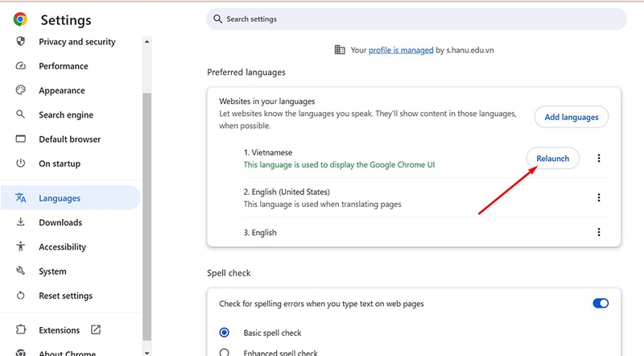Click the Extensions puzzle icon
This screenshot has width=644, height=356.
[21, 329]
